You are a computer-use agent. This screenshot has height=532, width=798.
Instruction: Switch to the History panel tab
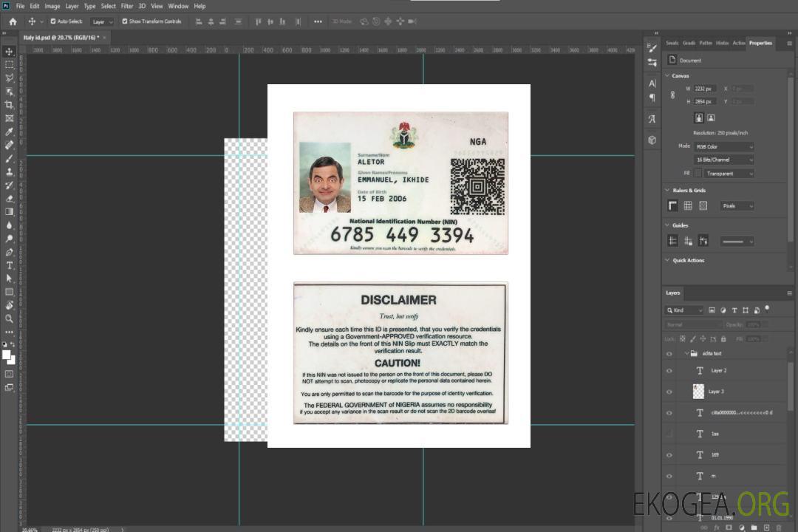click(x=722, y=43)
